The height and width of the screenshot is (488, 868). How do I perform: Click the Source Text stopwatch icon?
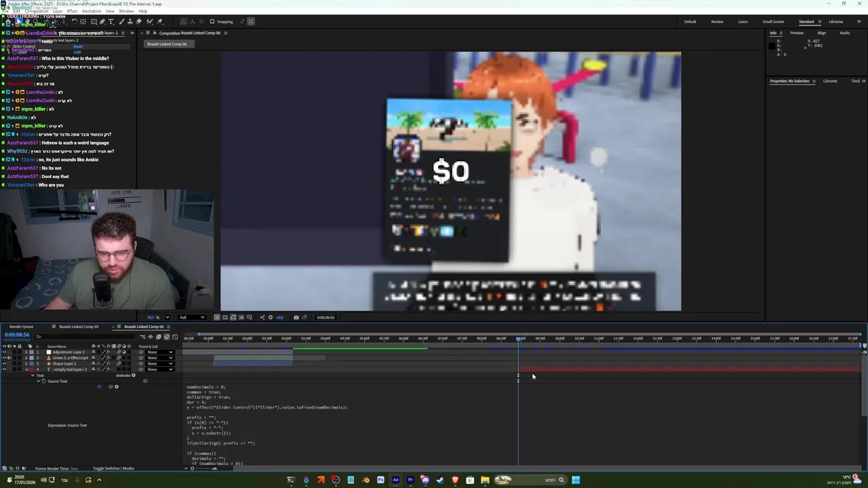(x=43, y=381)
